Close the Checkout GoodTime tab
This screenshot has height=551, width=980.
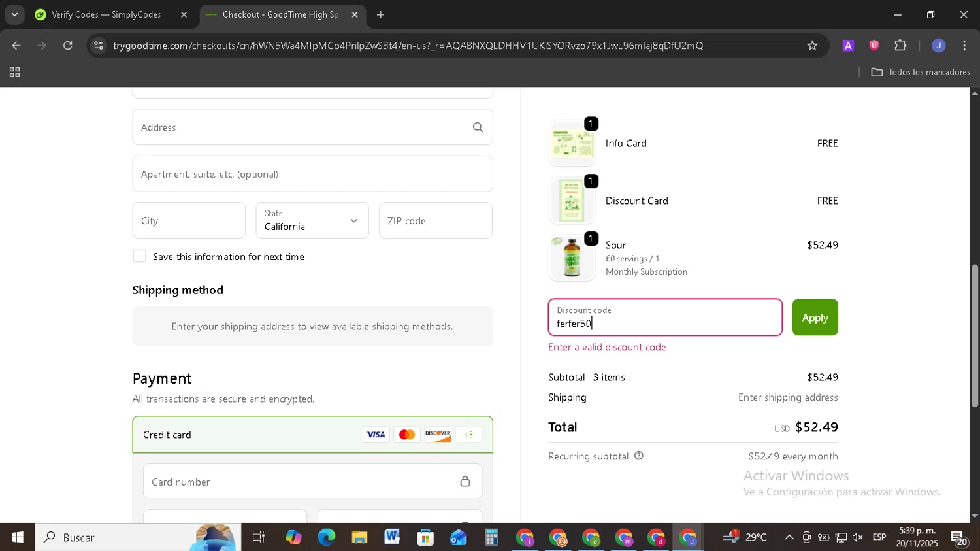point(355,14)
